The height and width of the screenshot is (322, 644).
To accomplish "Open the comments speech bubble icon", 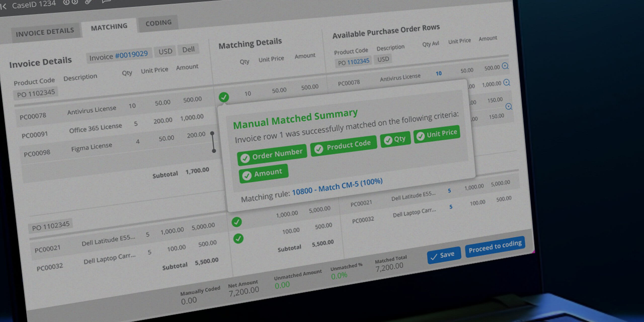I will (x=106, y=2).
